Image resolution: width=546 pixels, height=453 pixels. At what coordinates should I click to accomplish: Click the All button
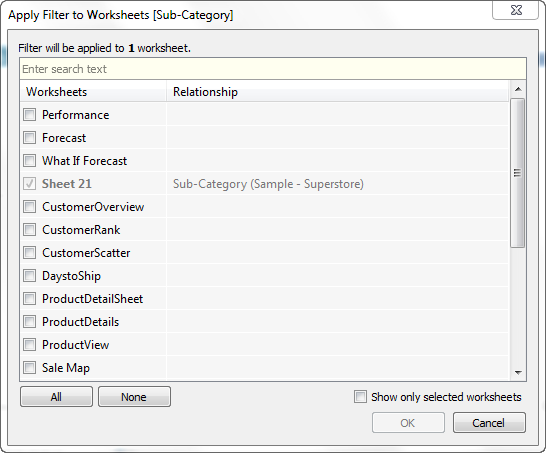(56, 397)
